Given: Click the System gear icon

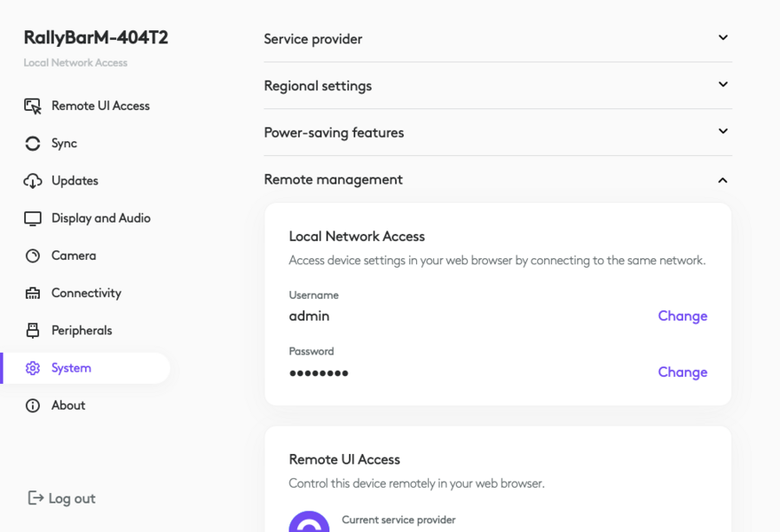Looking at the screenshot, I should pos(33,368).
